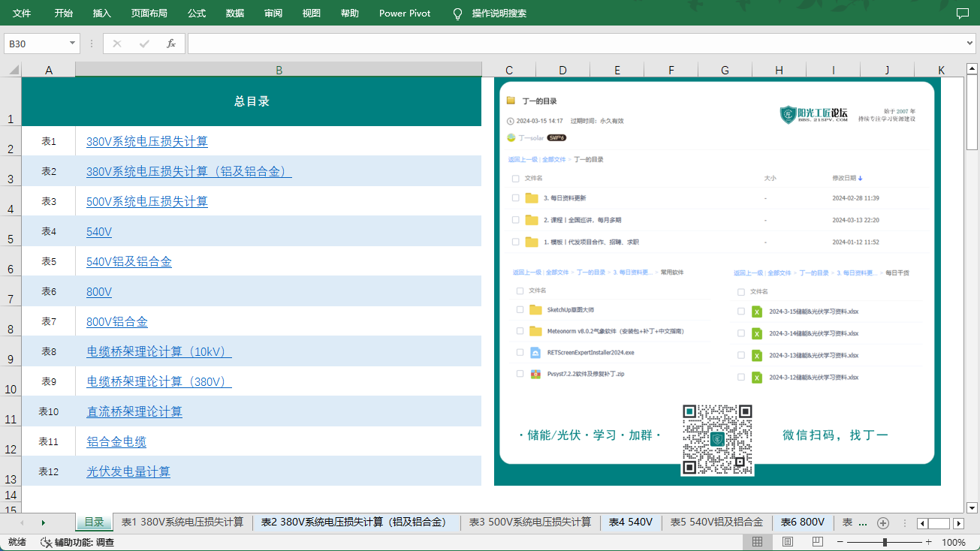Click the formula bar options dots
This screenshot has height=551, width=980.
coord(92,44)
